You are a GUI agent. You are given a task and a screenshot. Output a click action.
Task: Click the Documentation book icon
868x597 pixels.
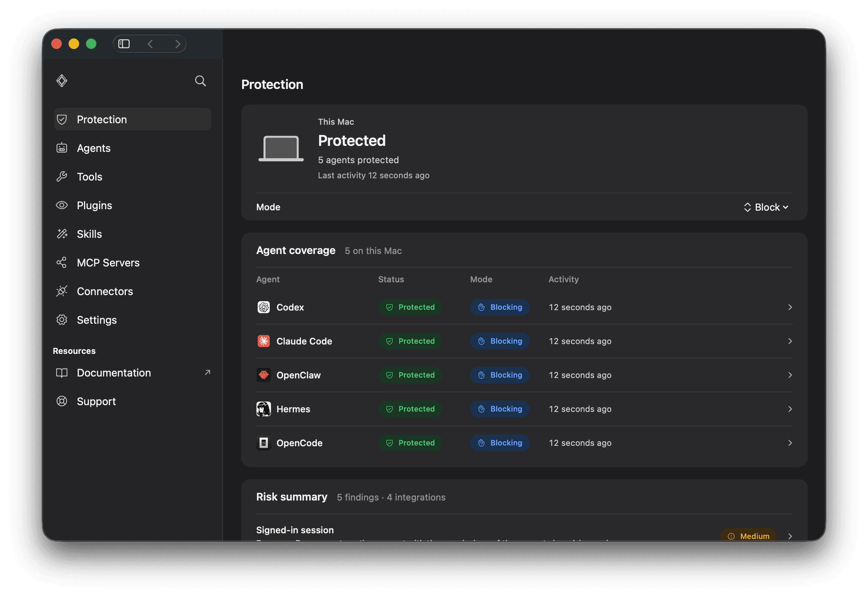[x=62, y=373]
